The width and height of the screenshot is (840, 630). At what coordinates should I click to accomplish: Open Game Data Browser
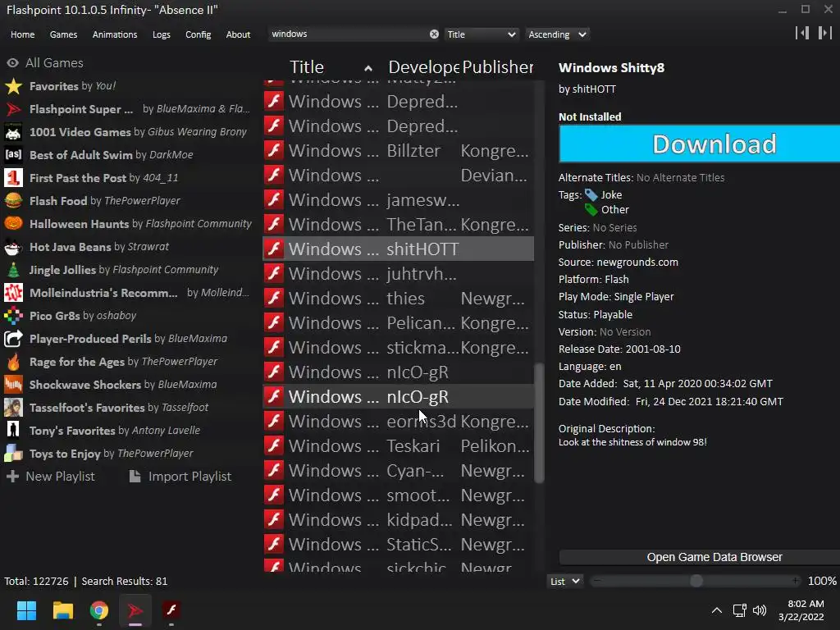(700, 557)
